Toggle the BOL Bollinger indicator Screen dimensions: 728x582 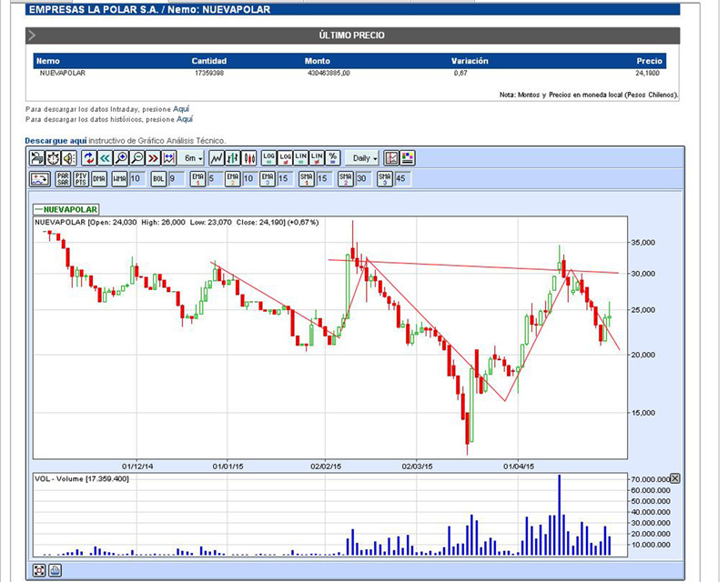tap(158, 178)
